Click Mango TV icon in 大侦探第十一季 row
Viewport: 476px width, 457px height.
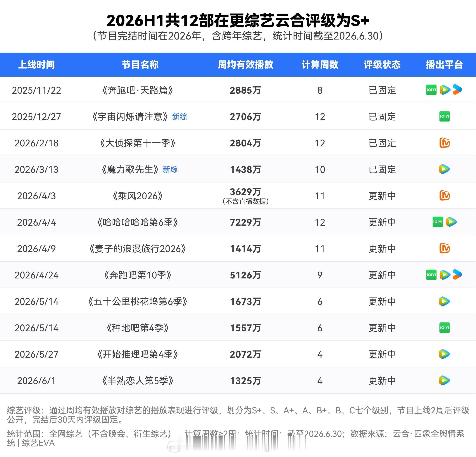pos(445,143)
